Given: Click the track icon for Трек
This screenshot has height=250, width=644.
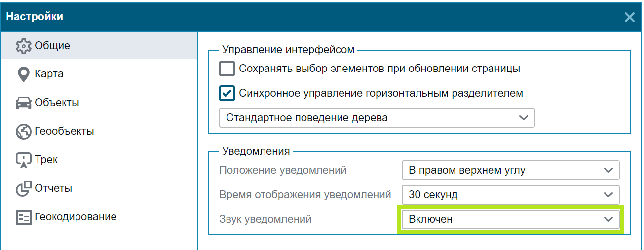Looking at the screenshot, I should tap(24, 160).
